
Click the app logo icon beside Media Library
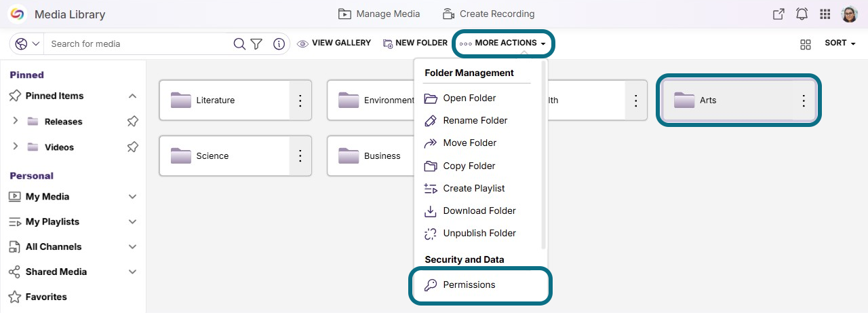[x=17, y=14]
